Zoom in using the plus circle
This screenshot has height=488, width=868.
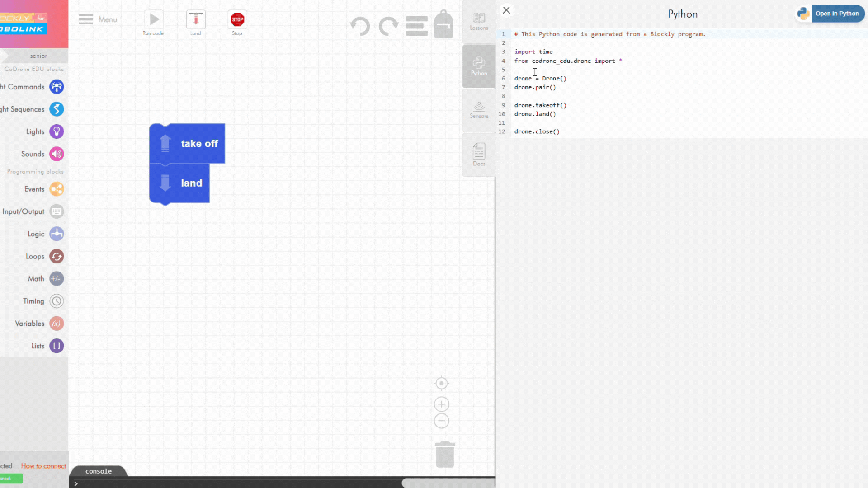(441, 404)
